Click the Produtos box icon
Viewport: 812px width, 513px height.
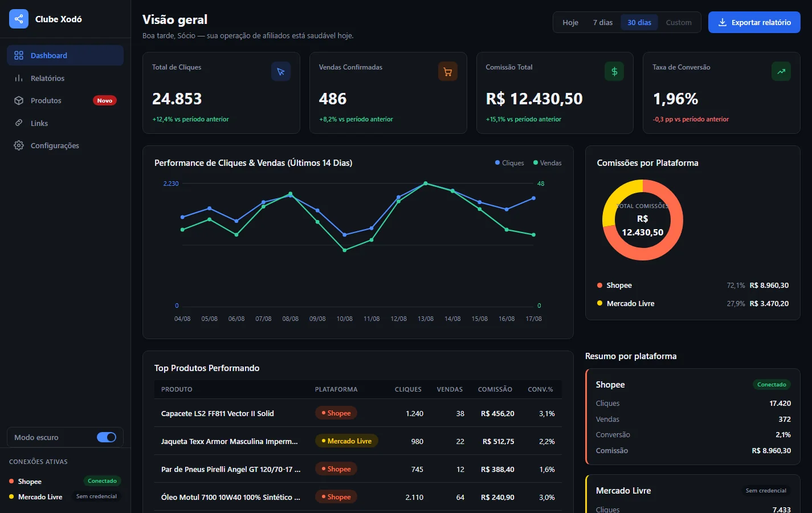pos(19,100)
